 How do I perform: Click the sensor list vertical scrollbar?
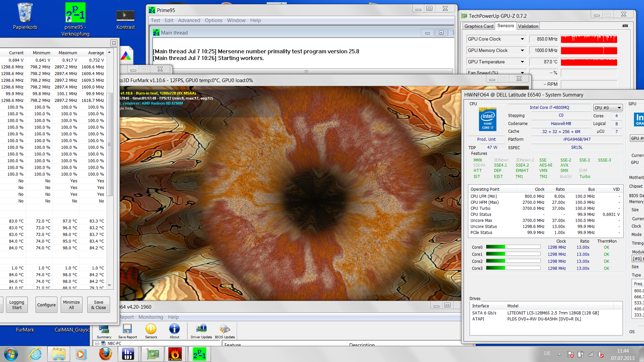click(x=109, y=144)
